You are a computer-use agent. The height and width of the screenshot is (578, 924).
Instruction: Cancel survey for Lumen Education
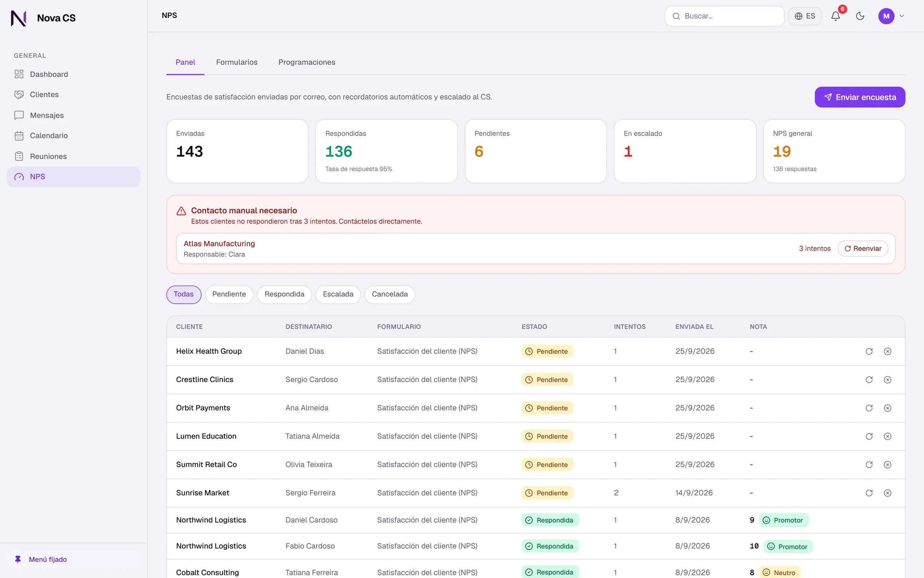tap(887, 436)
